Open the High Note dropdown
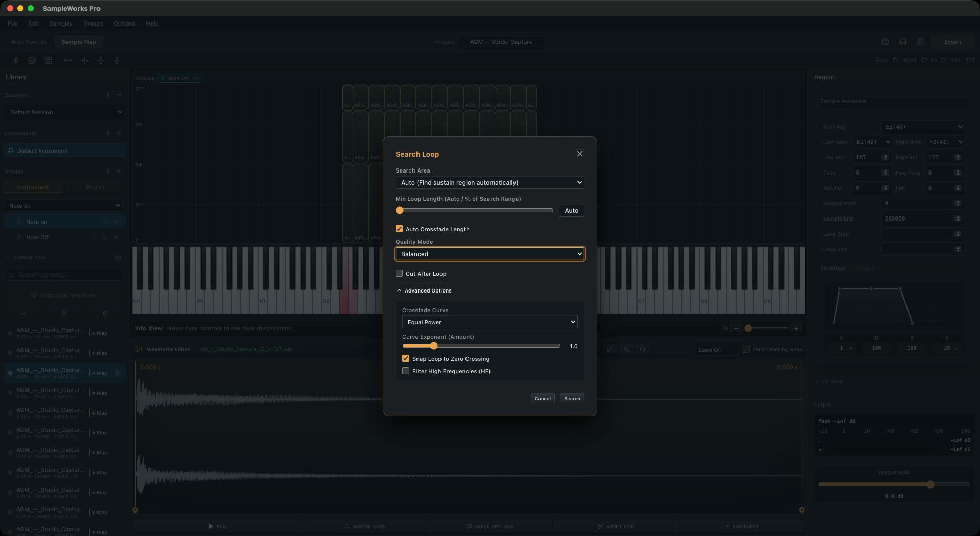 pyautogui.click(x=945, y=142)
